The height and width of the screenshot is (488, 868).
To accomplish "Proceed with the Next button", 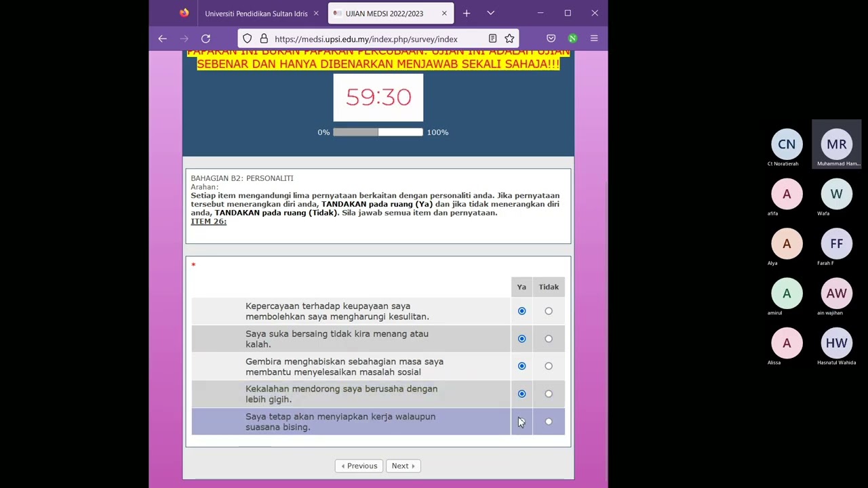I will (403, 466).
